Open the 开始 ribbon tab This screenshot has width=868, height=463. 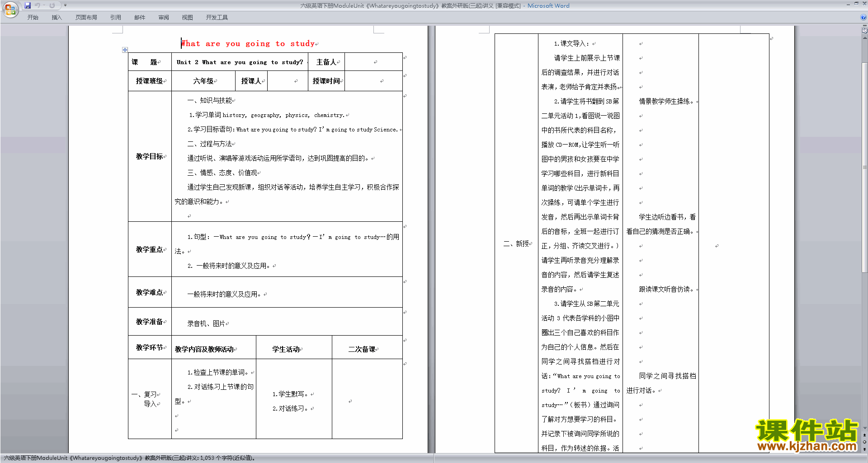coord(33,18)
